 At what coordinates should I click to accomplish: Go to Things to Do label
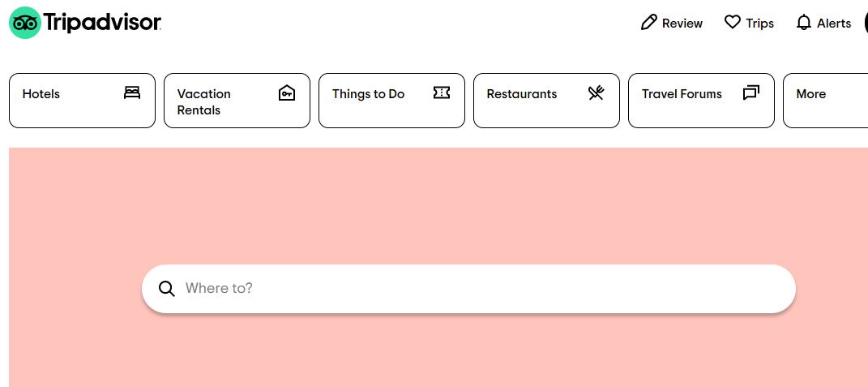(x=368, y=94)
